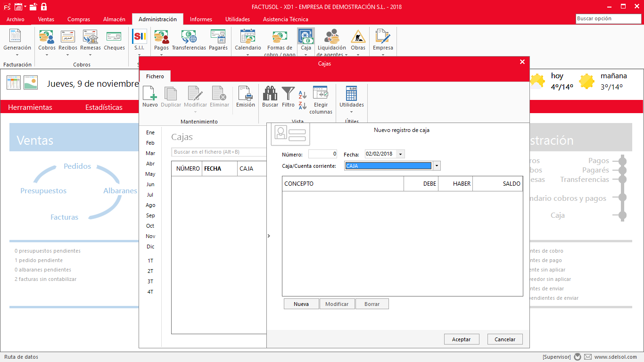The height and width of the screenshot is (362, 644).
Task: Open the Almacén ribbon tab
Action: pyautogui.click(x=114, y=19)
